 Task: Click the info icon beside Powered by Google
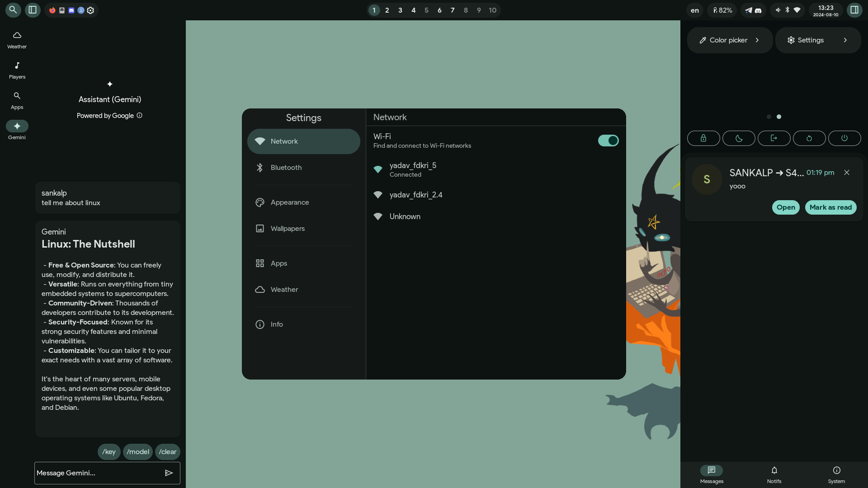139,115
